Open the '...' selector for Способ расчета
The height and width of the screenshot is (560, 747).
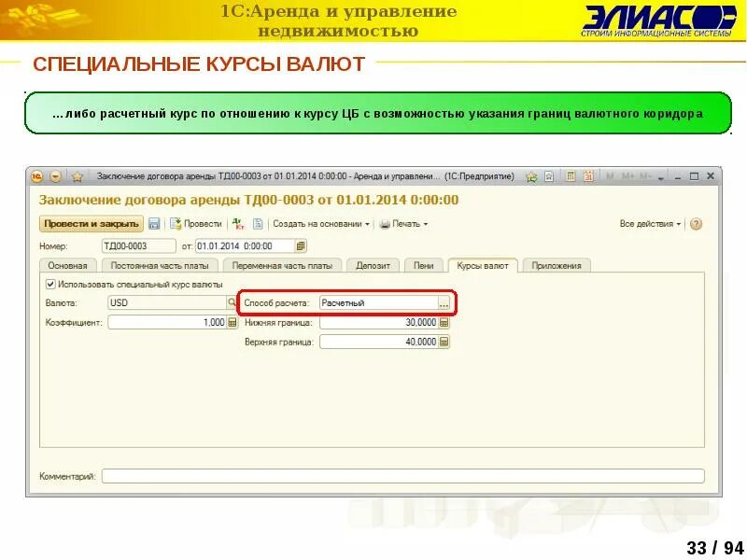tap(444, 302)
